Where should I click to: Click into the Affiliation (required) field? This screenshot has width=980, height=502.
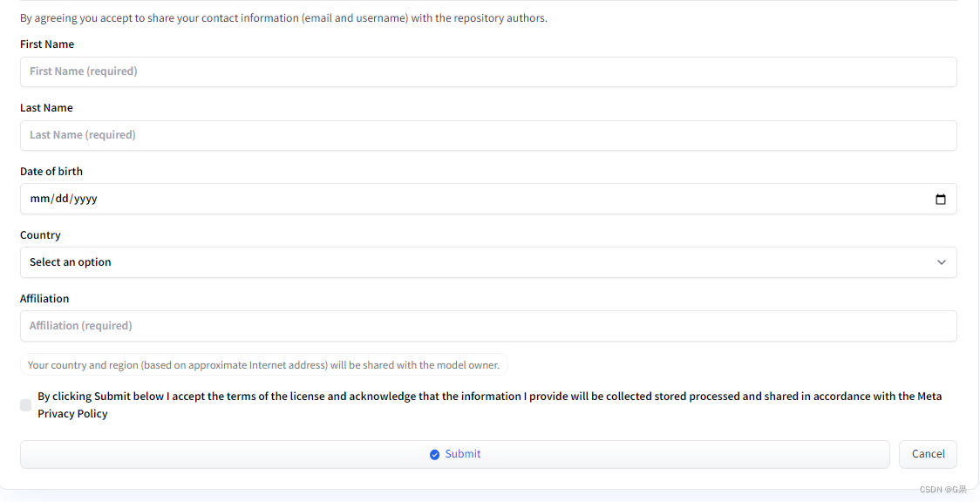pyautogui.click(x=488, y=326)
